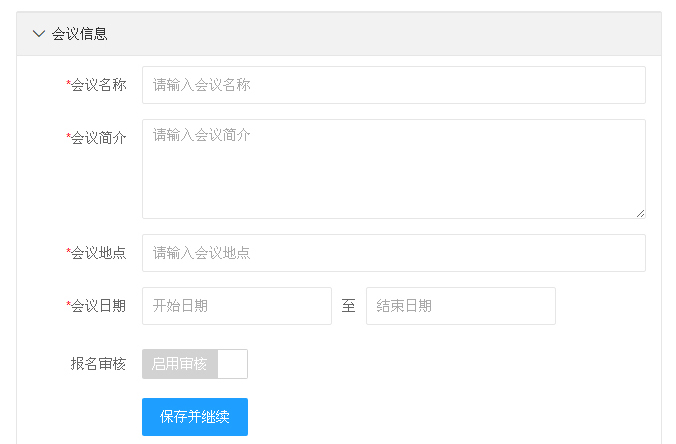Viewport: 676px width, 444px height.
Task: Focus the 会议地点 input field
Action: pos(393,253)
